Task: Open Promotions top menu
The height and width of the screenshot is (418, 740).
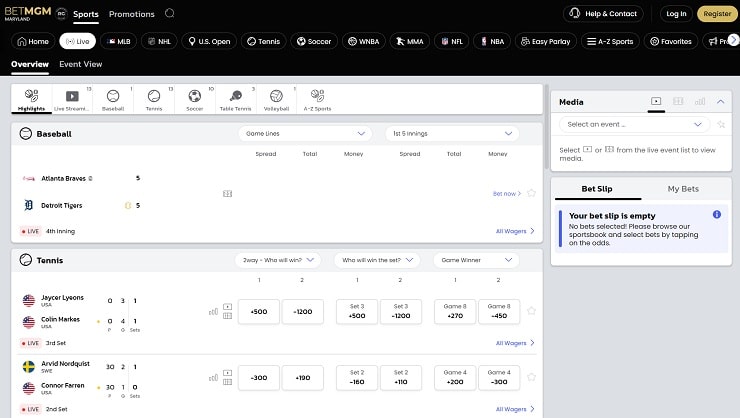Action: coord(132,14)
